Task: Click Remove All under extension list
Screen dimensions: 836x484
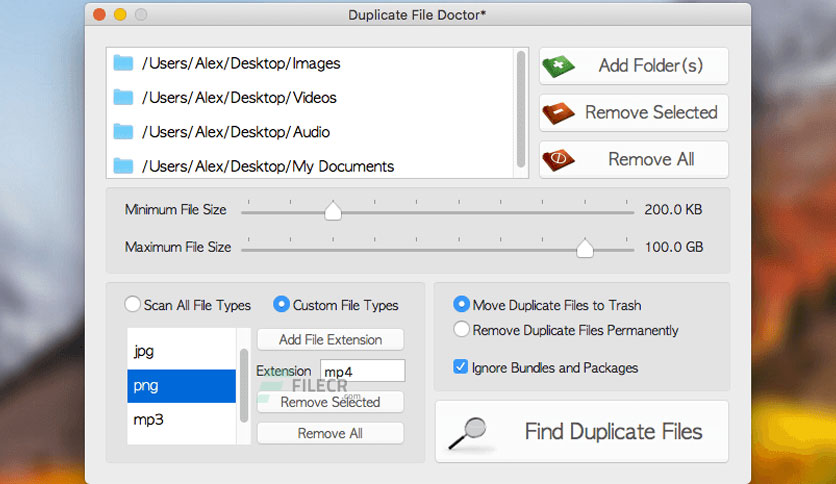Action: [330, 433]
